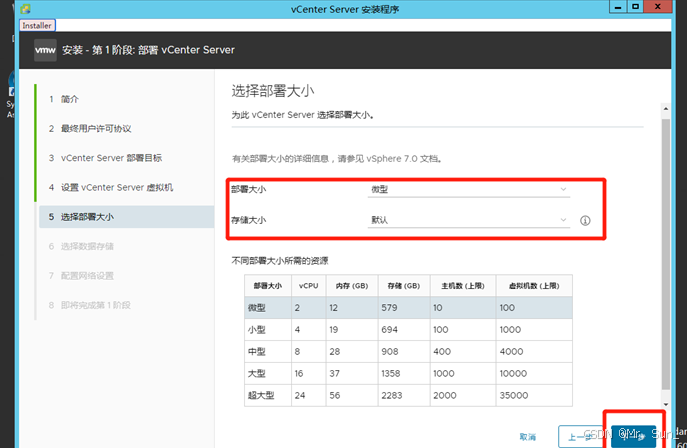
Task: Close the vCenter Server installer window
Action: (x=658, y=7)
